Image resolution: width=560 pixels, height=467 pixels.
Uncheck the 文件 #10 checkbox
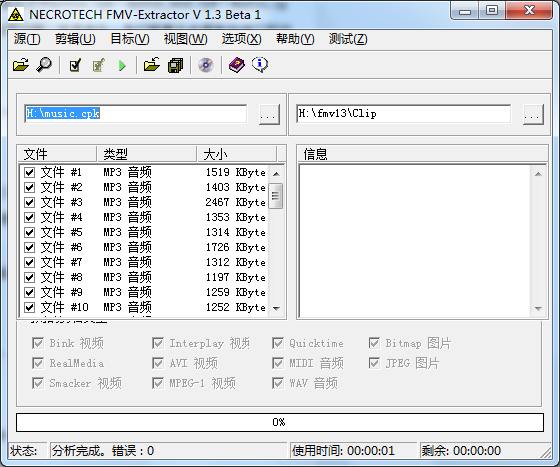tap(29, 307)
